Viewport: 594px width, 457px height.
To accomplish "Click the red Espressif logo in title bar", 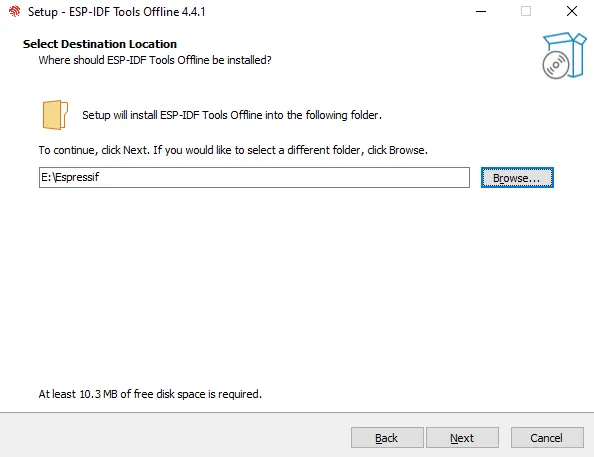I will (14, 11).
